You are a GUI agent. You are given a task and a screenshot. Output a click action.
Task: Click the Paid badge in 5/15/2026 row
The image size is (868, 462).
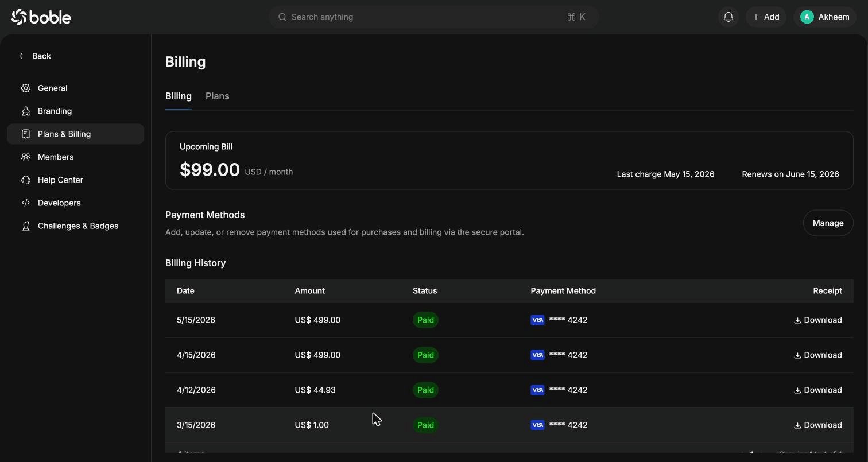click(x=425, y=320)
